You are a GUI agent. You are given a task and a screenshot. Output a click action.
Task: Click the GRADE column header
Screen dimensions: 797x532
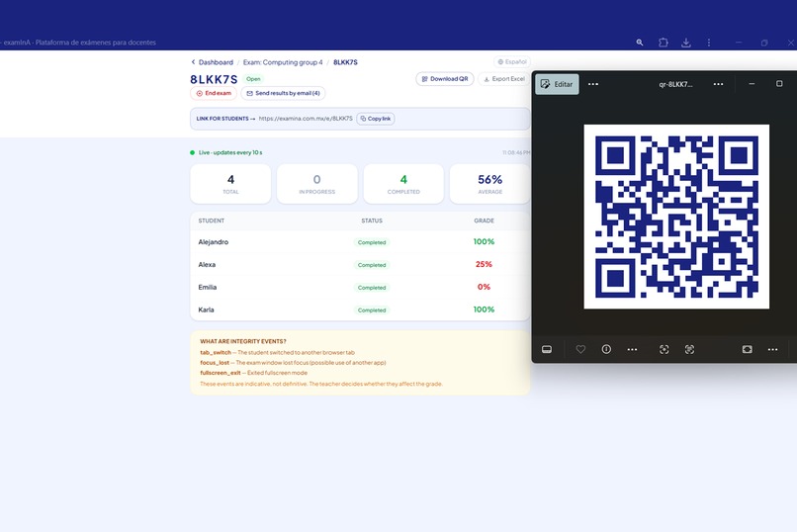tap(484, 221)
